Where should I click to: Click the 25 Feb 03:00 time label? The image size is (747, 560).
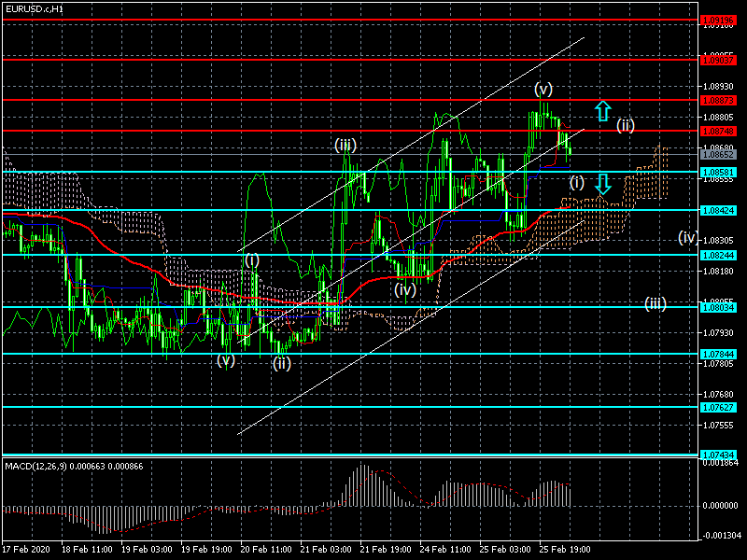pyautogui.click(x=505, y=549)
